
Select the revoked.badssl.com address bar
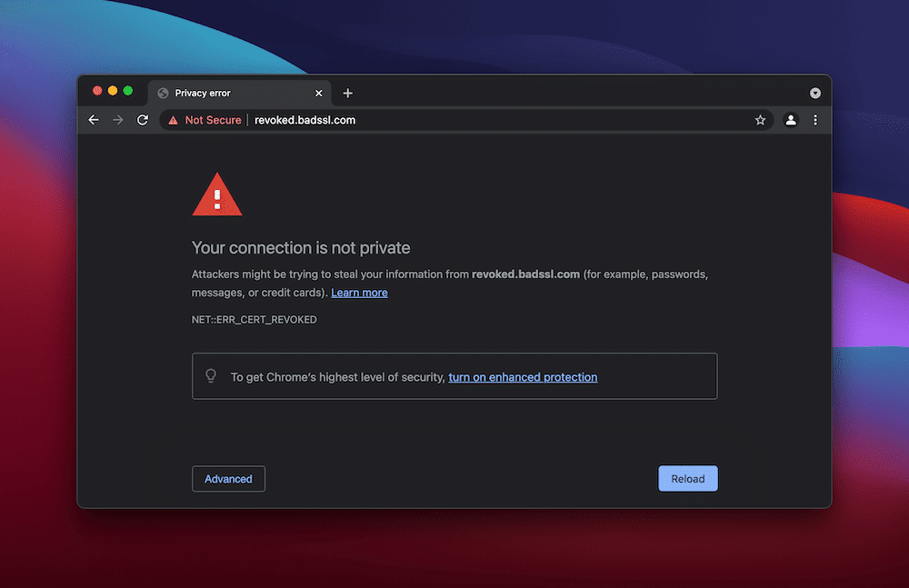click(x=305, y=119)
